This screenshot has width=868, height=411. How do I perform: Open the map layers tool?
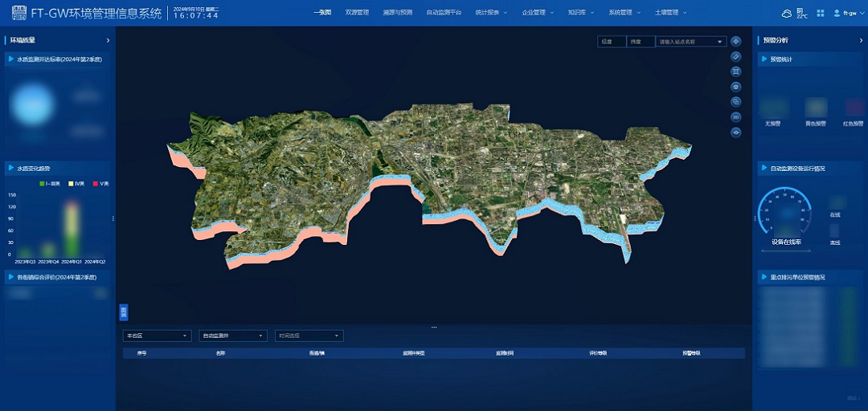pos(735,87)
